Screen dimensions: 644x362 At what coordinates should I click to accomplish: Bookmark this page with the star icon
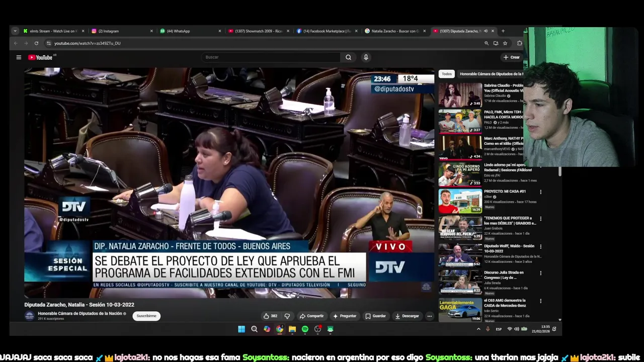pos(505,43)
